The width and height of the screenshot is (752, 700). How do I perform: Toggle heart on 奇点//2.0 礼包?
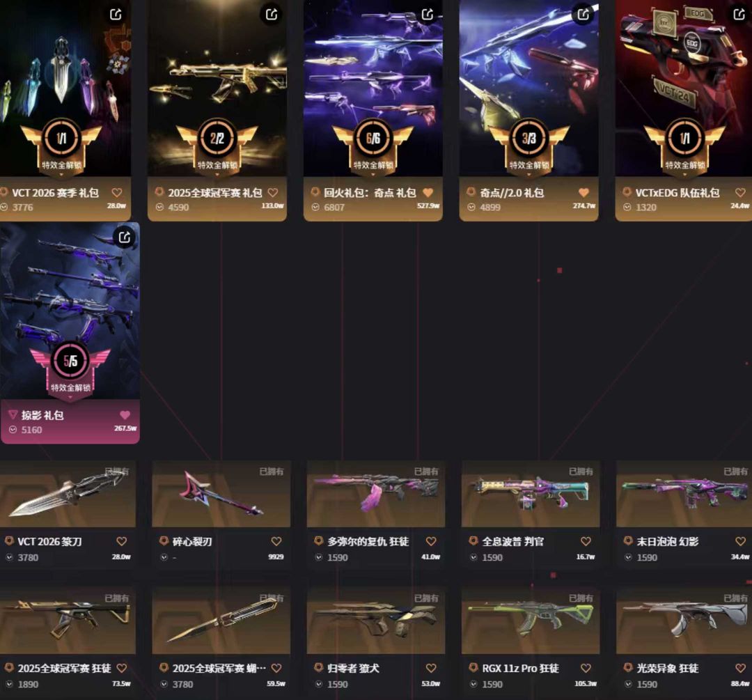point(583,192)
